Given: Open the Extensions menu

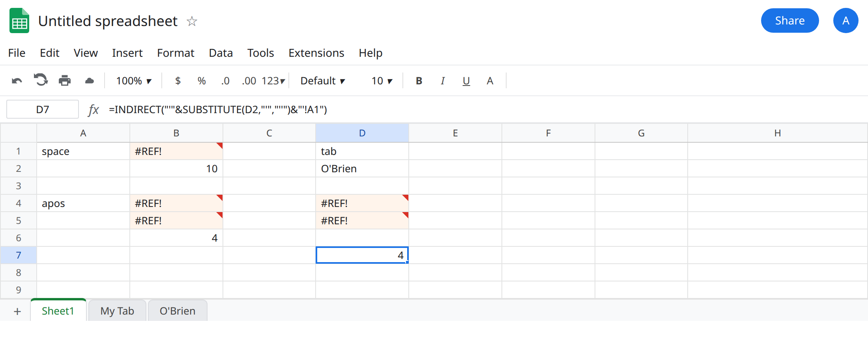Looking at the screenshot, I should coord(316,53).
